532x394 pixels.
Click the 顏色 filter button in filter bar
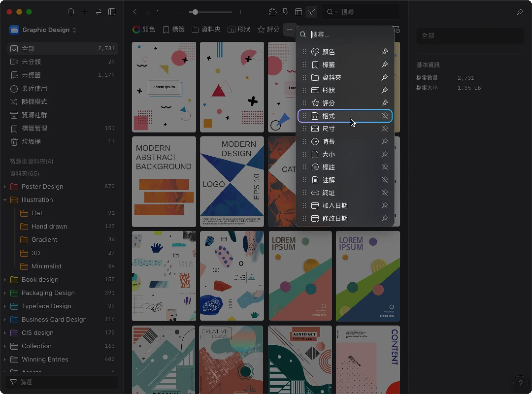pos(144,30)
